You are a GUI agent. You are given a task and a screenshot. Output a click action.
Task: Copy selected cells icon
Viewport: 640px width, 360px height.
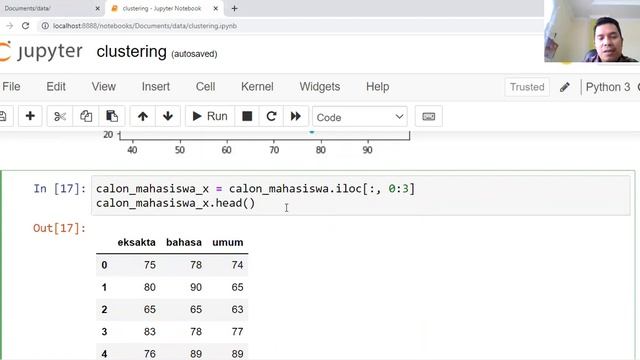(x=86, y=116)
